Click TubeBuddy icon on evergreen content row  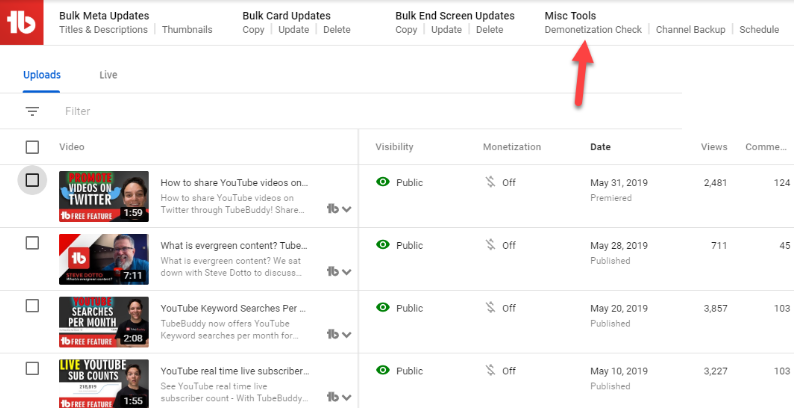pos(335,271)
